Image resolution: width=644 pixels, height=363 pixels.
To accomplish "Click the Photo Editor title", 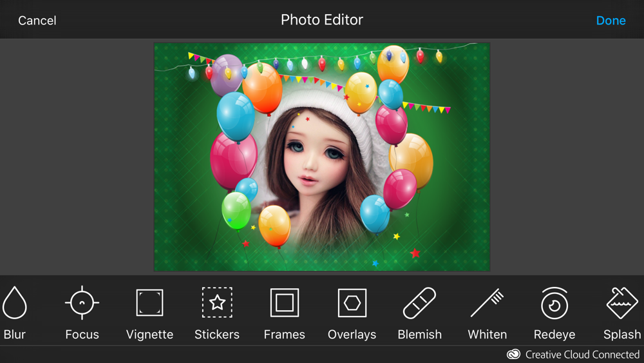I will click(x=322, y=20).
